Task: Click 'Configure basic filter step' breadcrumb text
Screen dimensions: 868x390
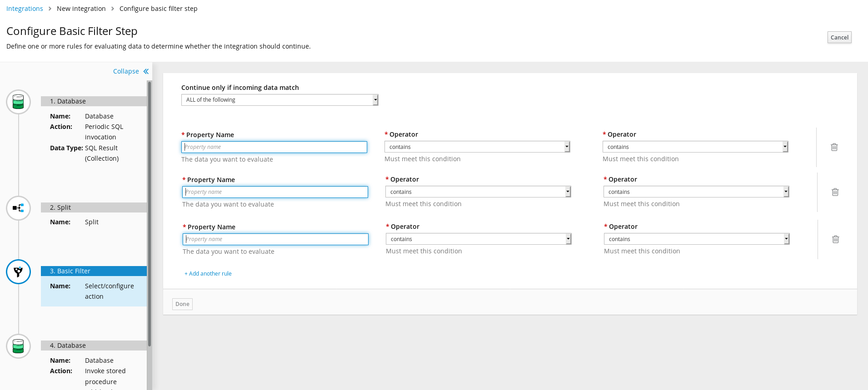Action: 159,9
